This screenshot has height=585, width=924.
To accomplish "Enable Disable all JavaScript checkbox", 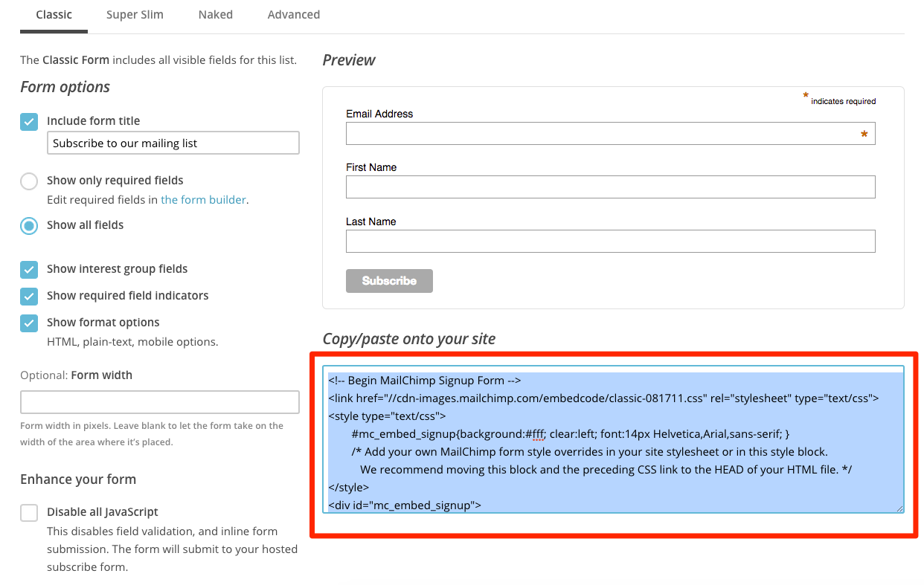I will pyautogui.click(x=29, y=512).
